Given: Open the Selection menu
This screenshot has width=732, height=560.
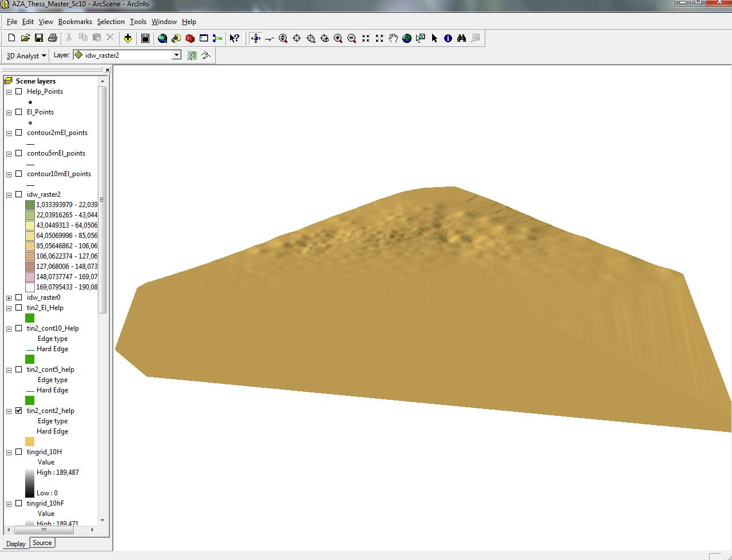Looking at the screenshot, I should (x=111, y=22).
